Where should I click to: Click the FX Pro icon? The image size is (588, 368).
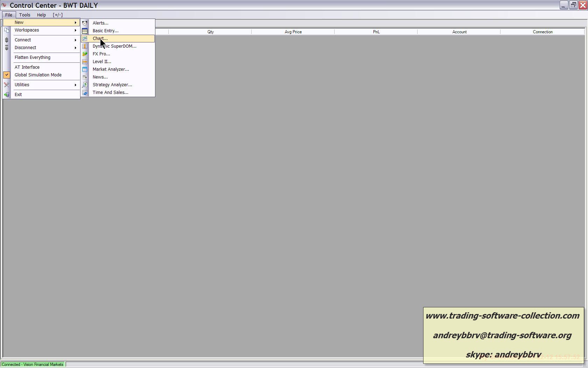[x=85, y=54]
